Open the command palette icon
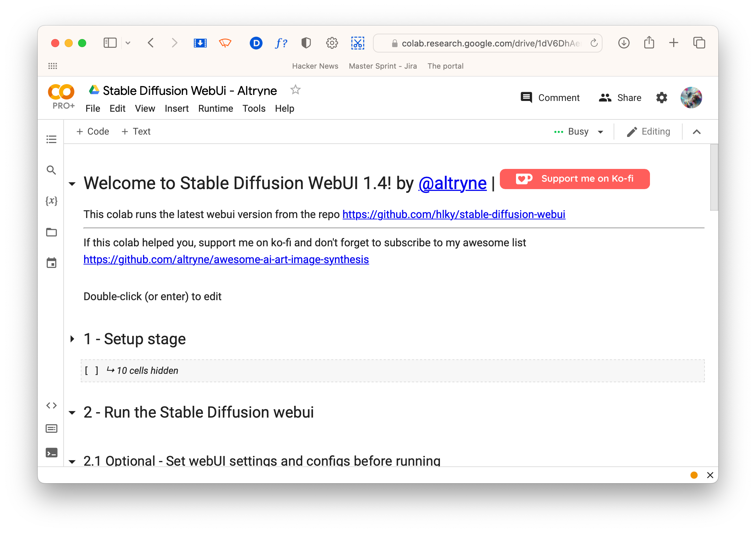The image size is (756, 533). coord(51,428)
